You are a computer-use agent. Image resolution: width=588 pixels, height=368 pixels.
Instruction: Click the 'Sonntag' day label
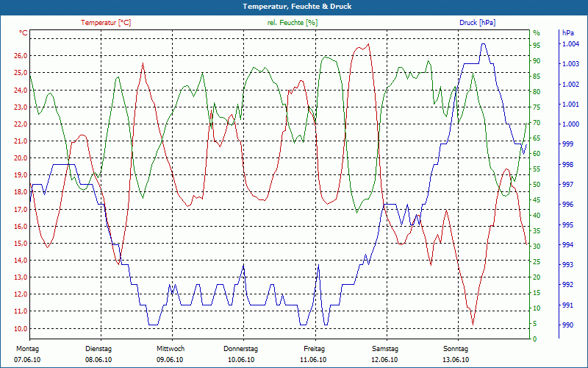tap(456, 349)
